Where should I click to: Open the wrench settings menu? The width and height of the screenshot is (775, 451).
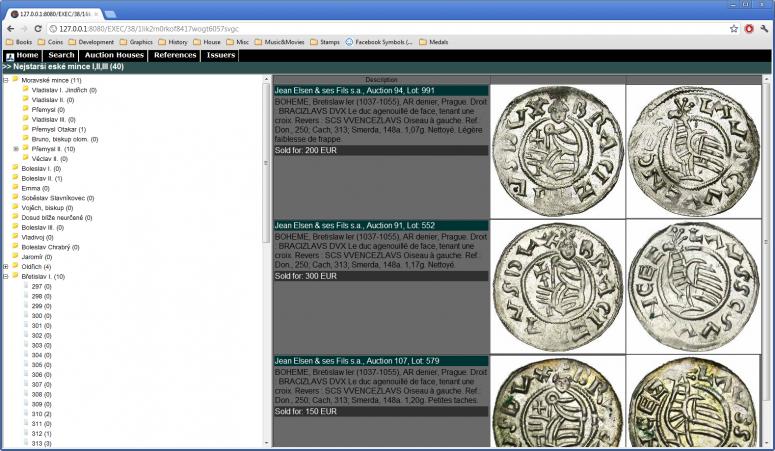[764, 29]
